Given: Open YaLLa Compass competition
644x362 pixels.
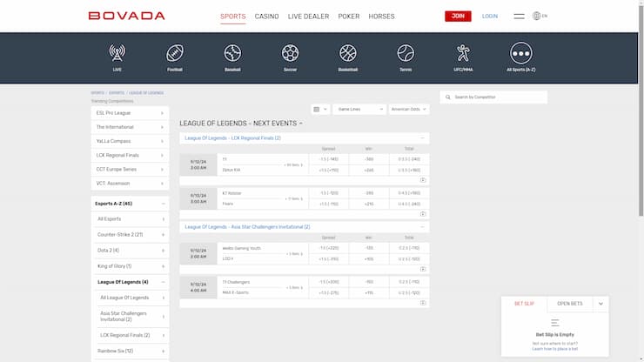Looking at the screenshot, I should coord(130,141).
